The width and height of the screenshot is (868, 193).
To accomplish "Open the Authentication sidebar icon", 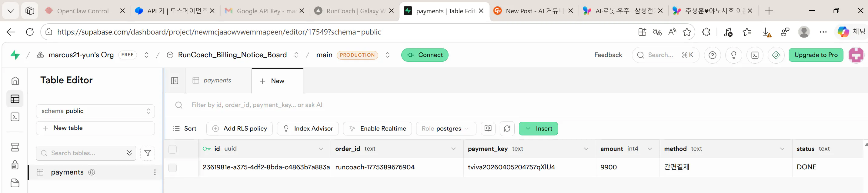I will pyautogui.click(x=15, y=165).
